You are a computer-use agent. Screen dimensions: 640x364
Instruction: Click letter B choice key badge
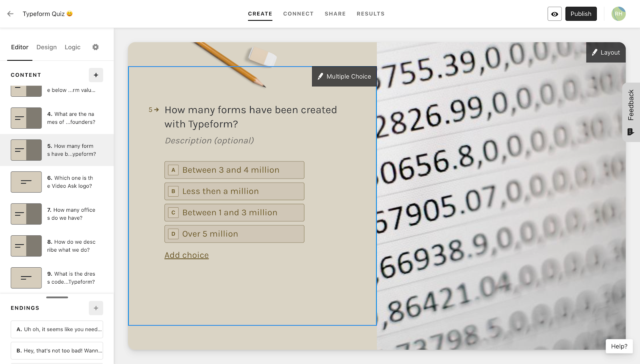pos(173,191)
